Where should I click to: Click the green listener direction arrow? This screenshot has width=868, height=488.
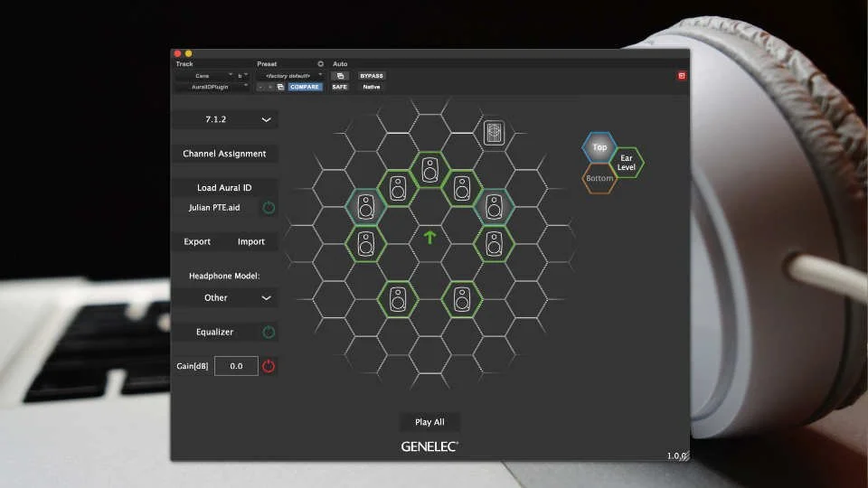coord(429,238)
